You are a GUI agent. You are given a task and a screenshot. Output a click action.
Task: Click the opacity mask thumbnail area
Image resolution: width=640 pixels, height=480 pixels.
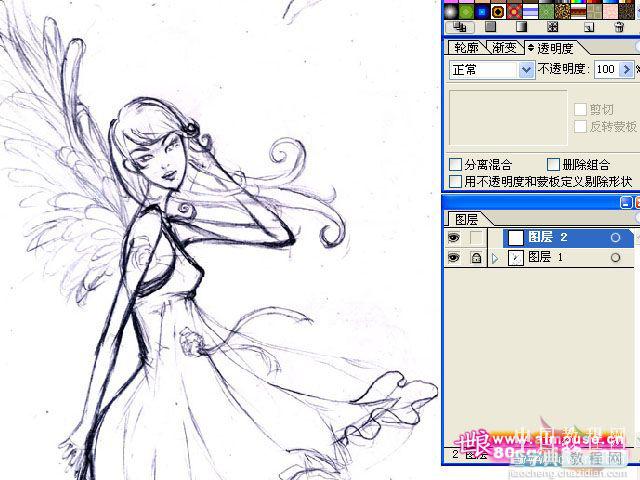click(508, 118)
